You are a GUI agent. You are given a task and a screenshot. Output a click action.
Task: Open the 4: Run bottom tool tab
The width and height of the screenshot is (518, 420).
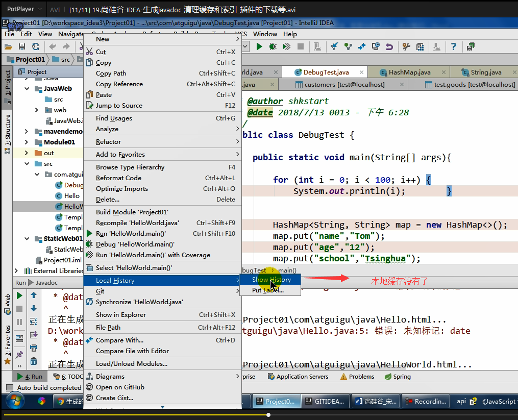pos(30,377)
